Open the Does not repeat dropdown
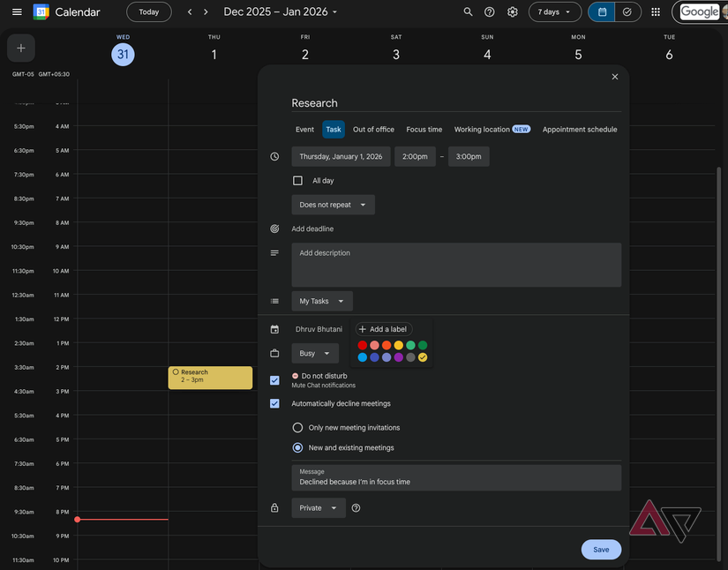The height and width of the screenshot is (570, 728). [x=333, y=204]
